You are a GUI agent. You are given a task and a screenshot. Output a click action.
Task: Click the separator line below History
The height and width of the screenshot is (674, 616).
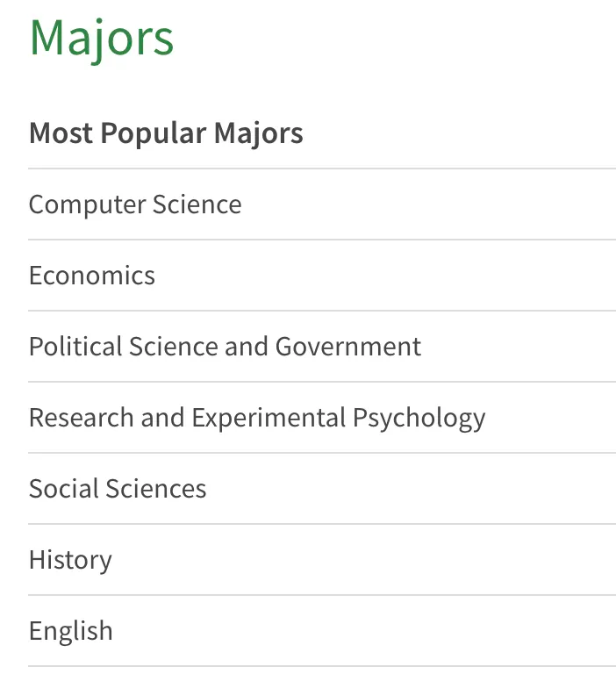coord(322,595)
